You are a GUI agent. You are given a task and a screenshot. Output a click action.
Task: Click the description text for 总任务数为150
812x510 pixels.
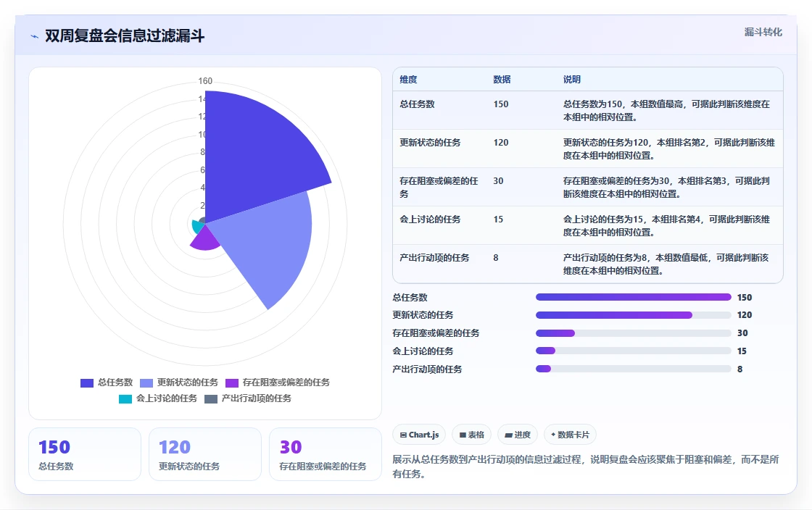tap(666, 111)
